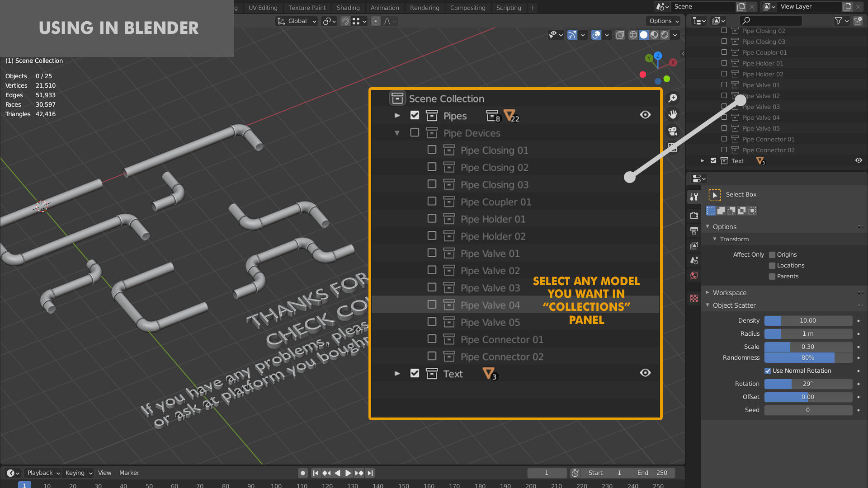Check the Pipe Connector 02 collection checkbox
868x488 pixels.
coord(724,150)
